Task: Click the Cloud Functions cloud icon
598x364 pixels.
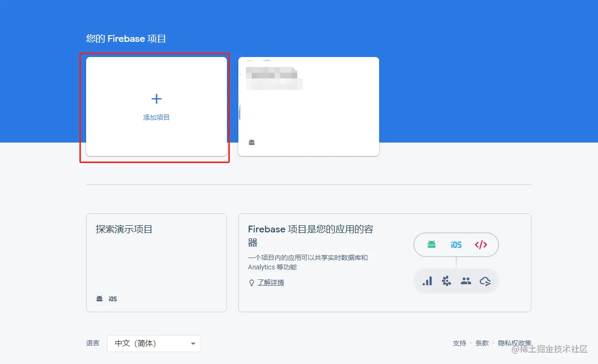Action: tap(485, 281)
